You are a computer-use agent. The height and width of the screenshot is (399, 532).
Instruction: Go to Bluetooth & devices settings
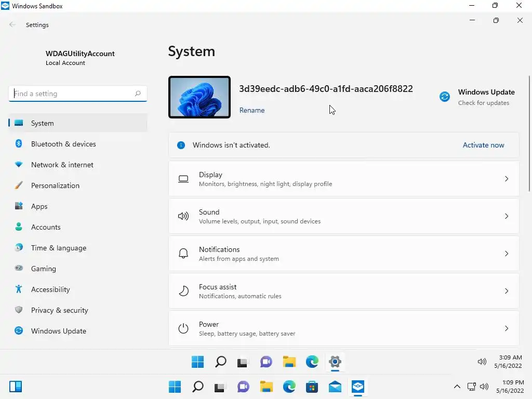coord(78,144)
